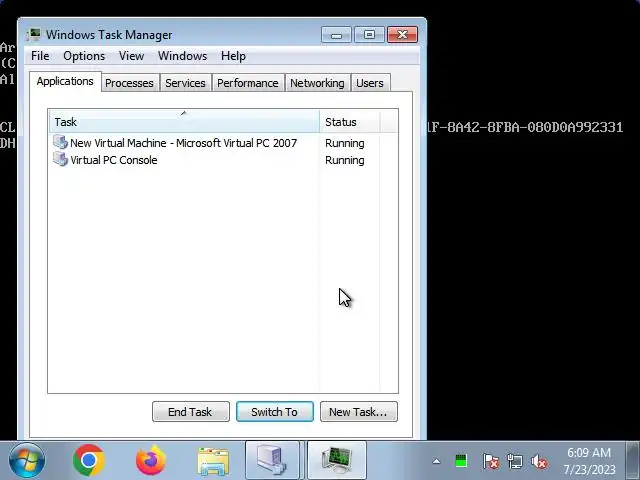The height and width of the screenshot is (480, 640).
Task: Open the Help menu
Action: (x=233, y=56)
